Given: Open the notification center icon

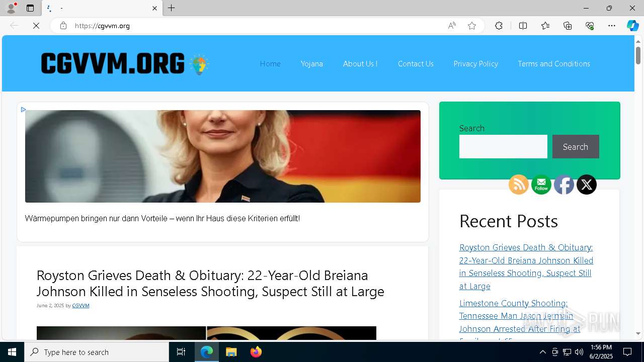Looking at the screenshot, I should pos(627,352).
